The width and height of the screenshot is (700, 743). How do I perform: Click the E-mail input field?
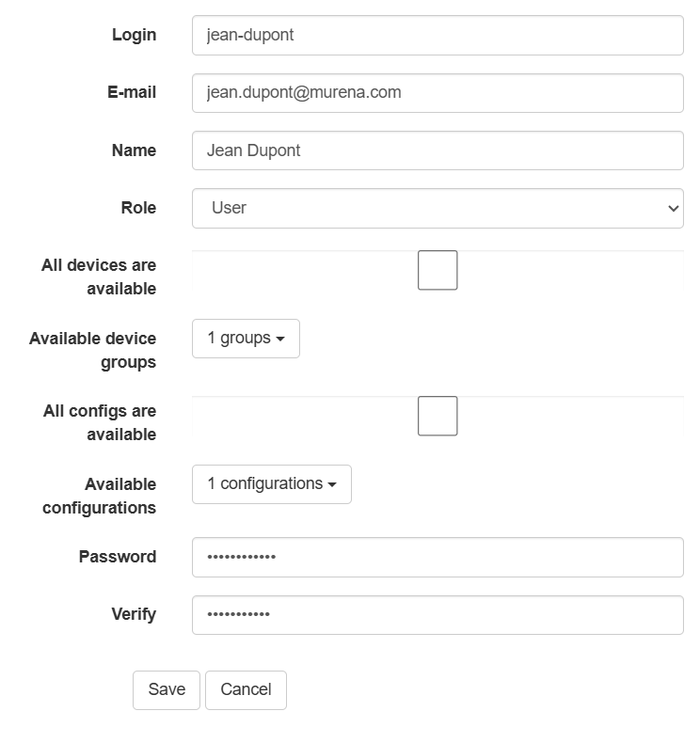[x=437, y=93]
